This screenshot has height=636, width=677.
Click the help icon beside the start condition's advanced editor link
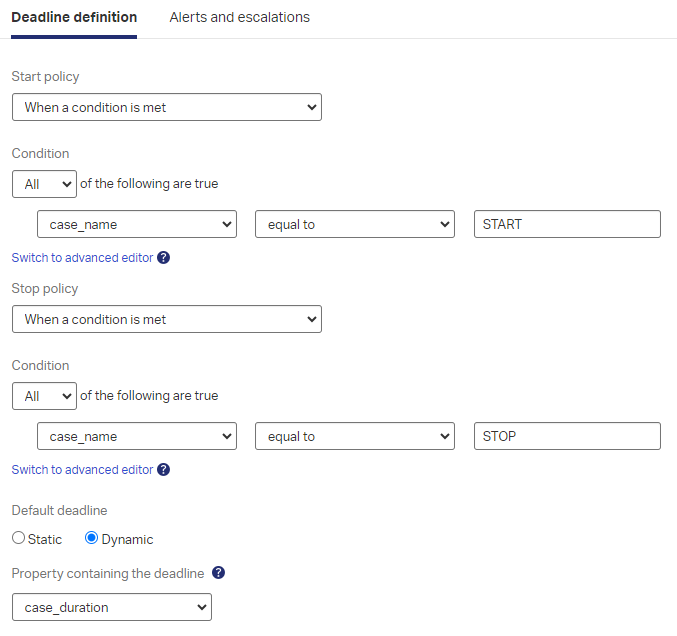pyautogui.click(x=164, y=258)
